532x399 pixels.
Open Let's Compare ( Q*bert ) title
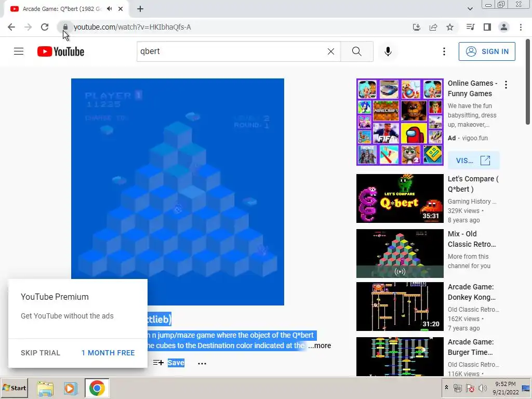[x=473, y=184]
